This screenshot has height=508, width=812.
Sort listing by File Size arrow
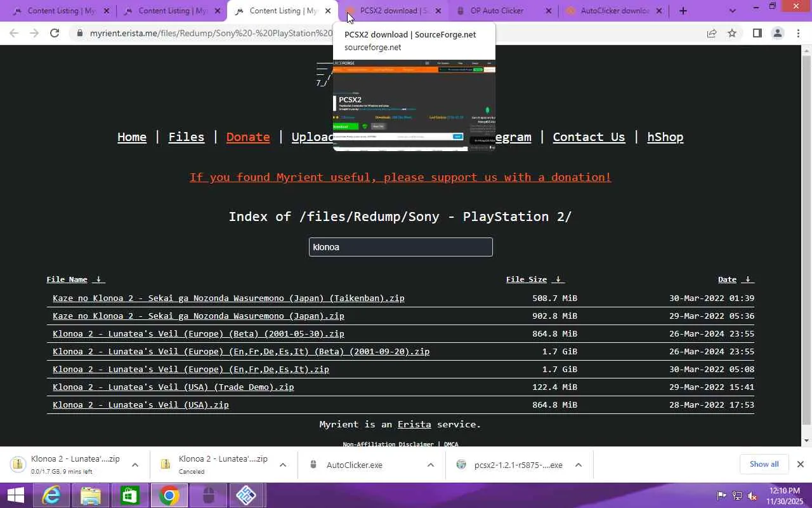[x=558, y=279]
